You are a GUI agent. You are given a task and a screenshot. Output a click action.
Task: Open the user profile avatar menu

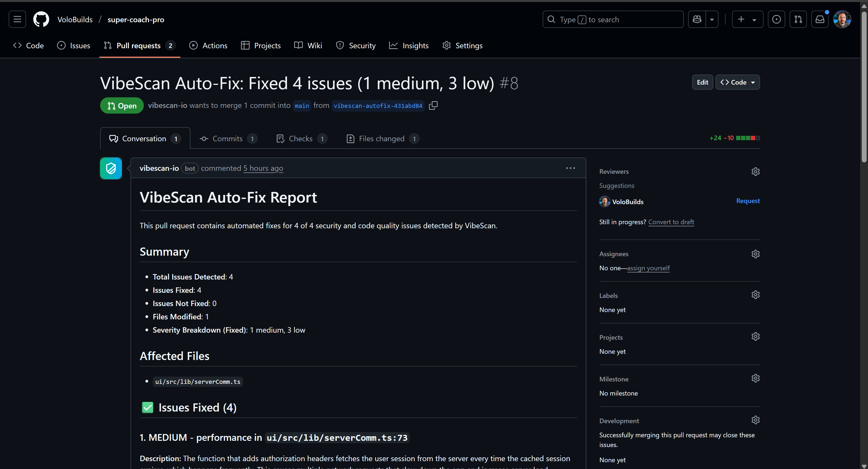[842, 19]
